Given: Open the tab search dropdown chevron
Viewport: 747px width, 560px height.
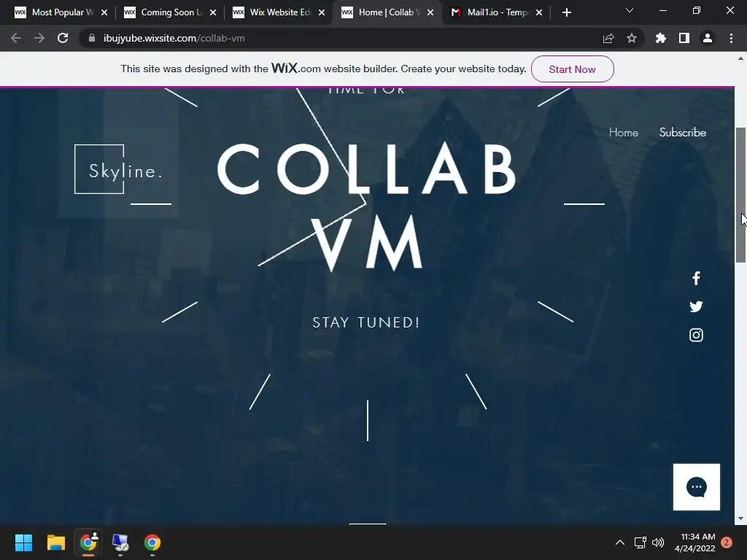Looking at the screenshot, I should coord(630,10).
